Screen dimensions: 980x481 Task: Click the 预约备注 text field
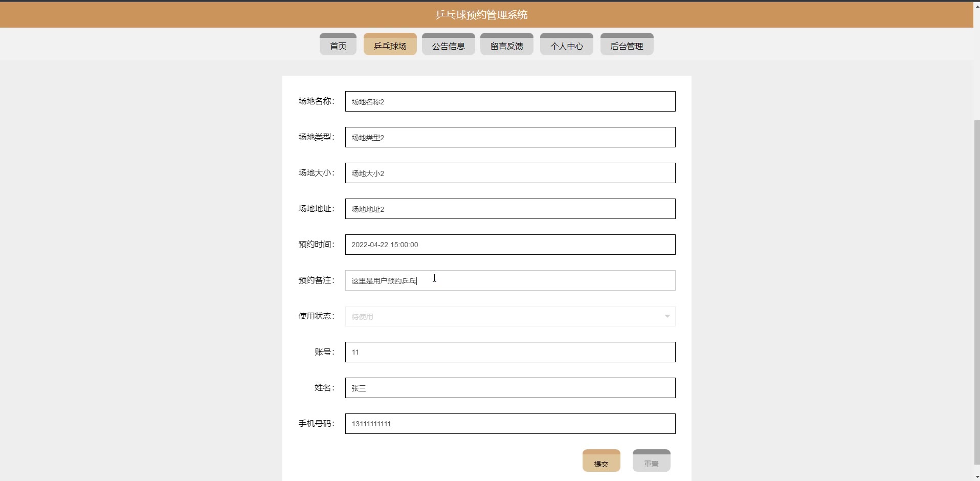tap(510, 280)
